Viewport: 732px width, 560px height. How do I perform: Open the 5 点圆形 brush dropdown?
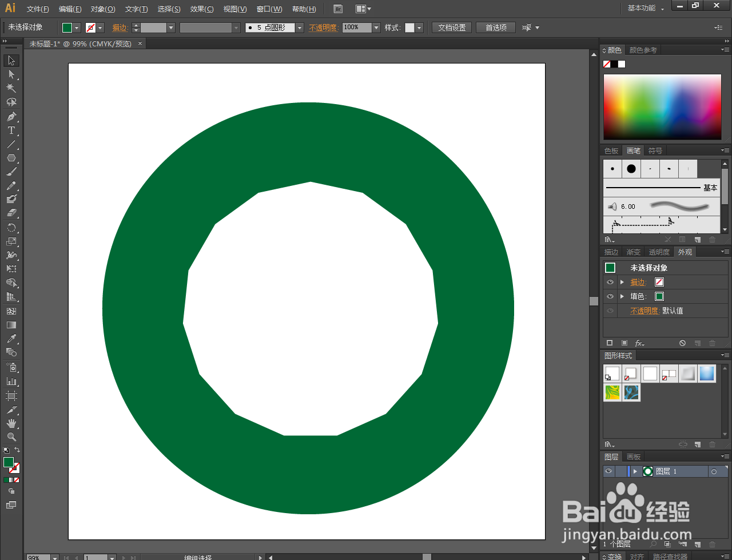click(x=300, y=27)
